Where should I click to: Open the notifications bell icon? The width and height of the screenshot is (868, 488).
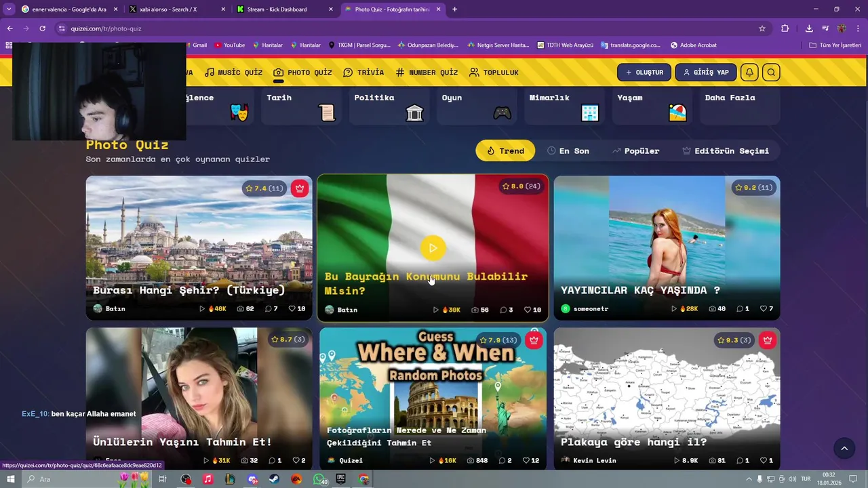(749, 73)
